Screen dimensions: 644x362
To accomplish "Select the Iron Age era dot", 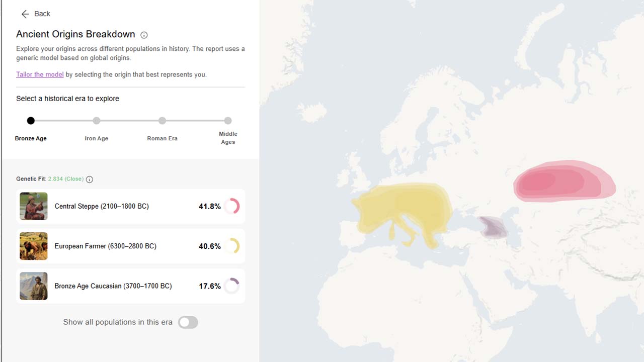I will (x=96, y=121).
